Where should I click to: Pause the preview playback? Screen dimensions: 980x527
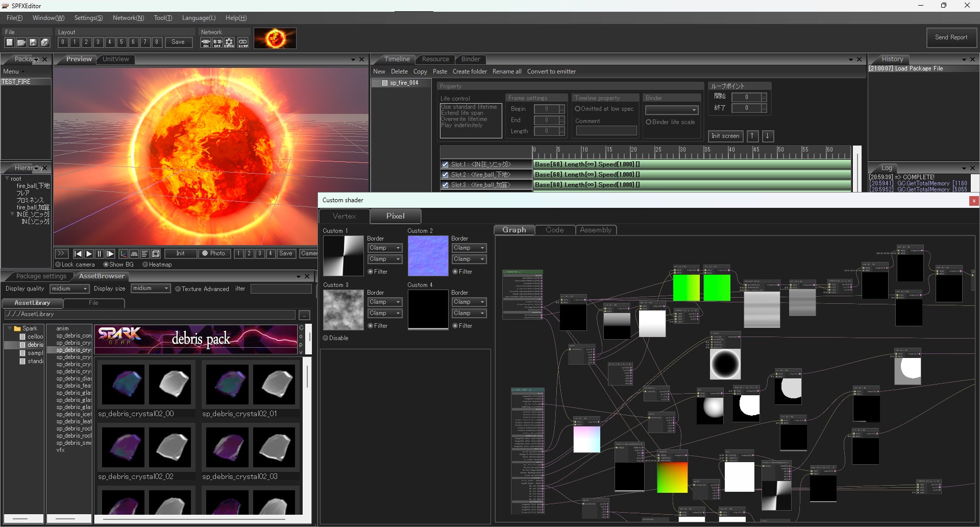click(100, 254)
